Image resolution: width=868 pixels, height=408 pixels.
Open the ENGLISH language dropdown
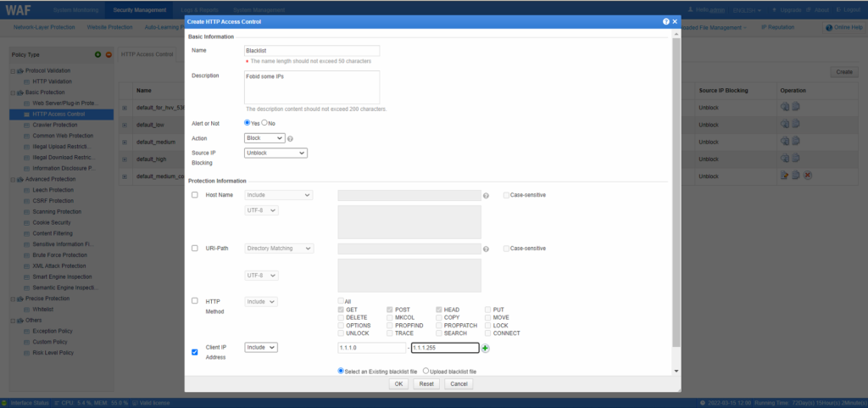coord(747,10)
